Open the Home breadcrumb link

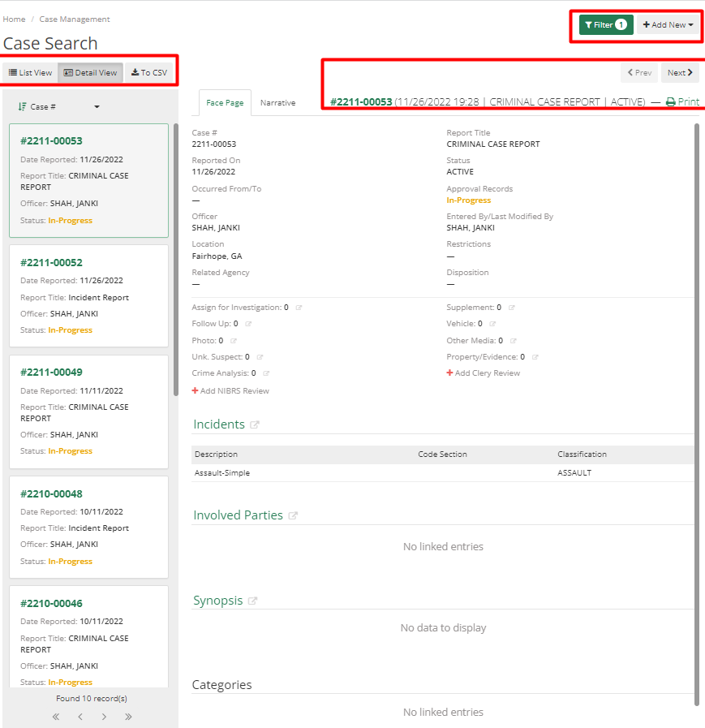pyautogui.click(x=14, y=19)
